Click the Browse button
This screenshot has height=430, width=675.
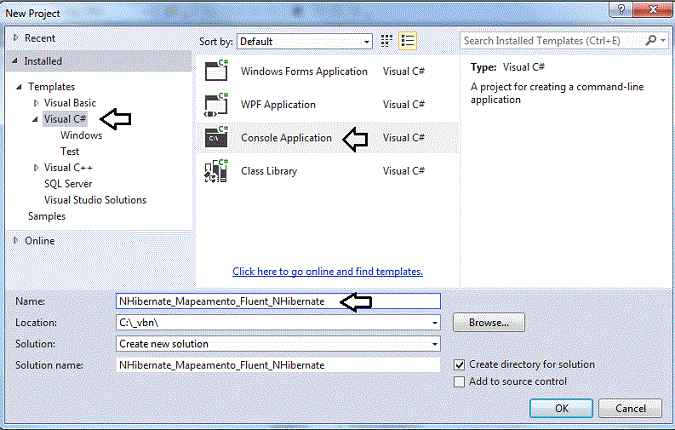click(x=488, y=323)
